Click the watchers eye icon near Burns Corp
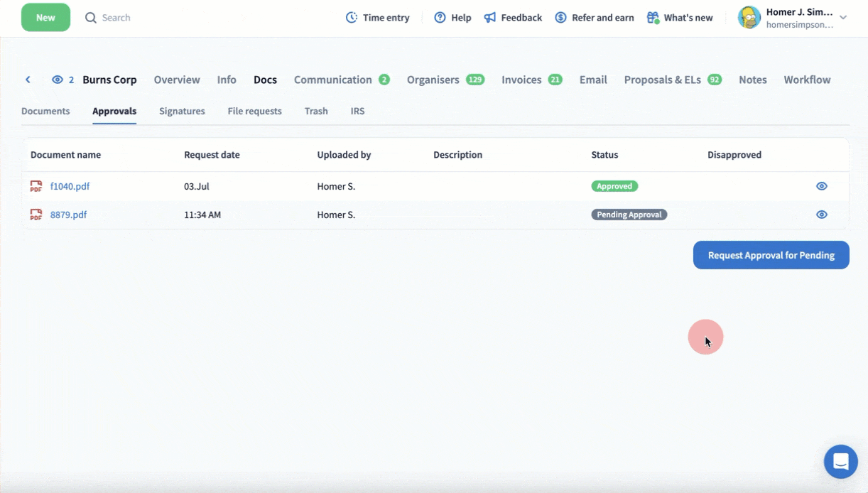Screen dimensions: 868x493 (58, 80)
